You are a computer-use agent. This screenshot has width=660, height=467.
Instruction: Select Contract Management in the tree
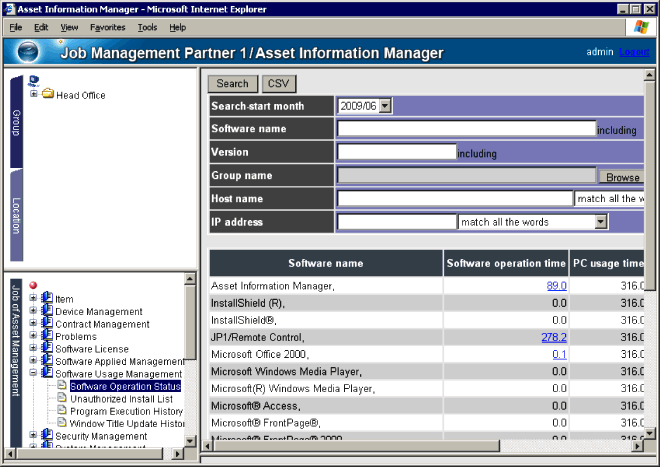[x=102, y=324]
